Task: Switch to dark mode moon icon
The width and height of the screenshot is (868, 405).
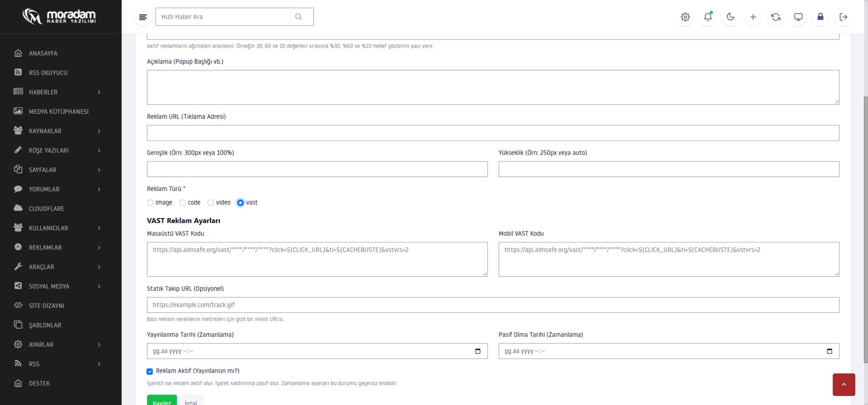Action: pyautogui.click(x=730, y=17)
